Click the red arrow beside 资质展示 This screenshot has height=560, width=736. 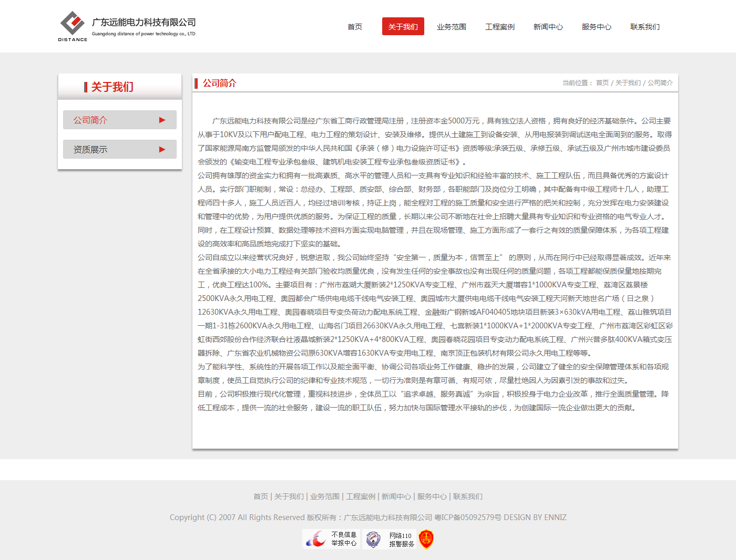[x=162, y=149]
